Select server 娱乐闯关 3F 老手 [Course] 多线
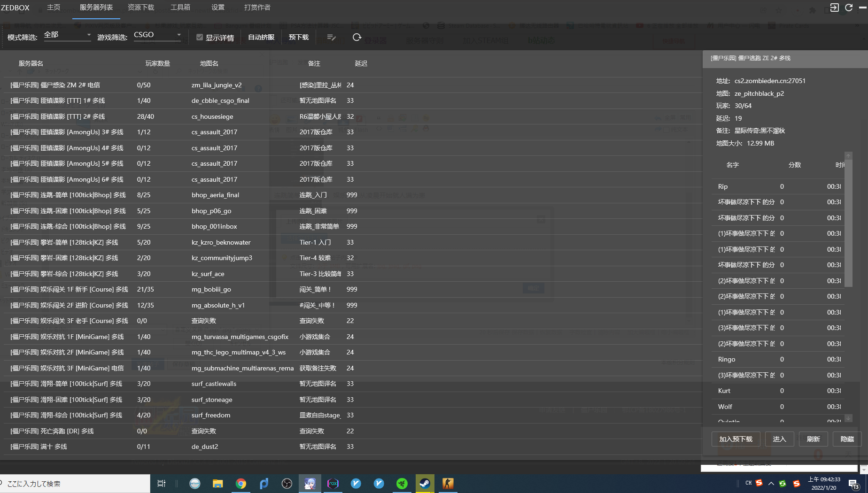The image size is (868, 493). point(352,321)
